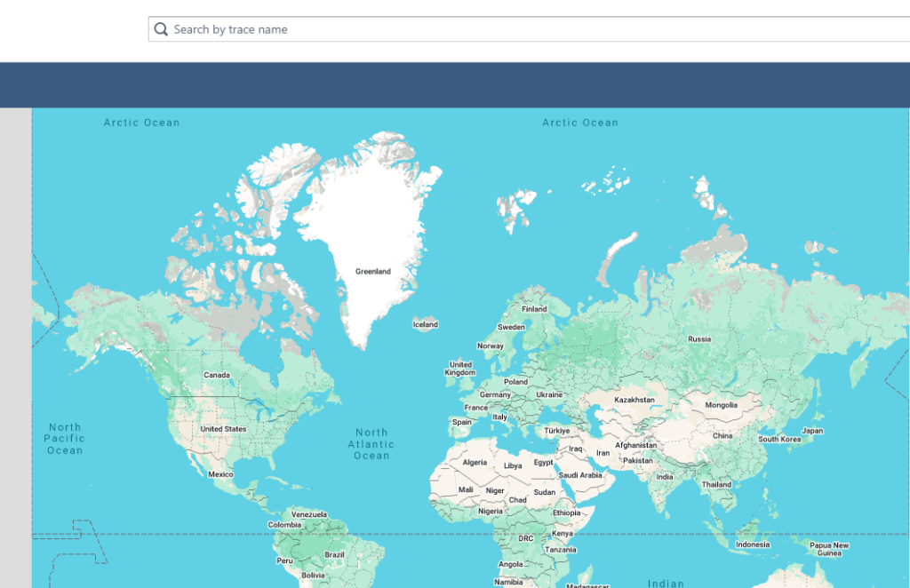
Task: Click the North Pacific Ocean label
Action: (65, 439)
